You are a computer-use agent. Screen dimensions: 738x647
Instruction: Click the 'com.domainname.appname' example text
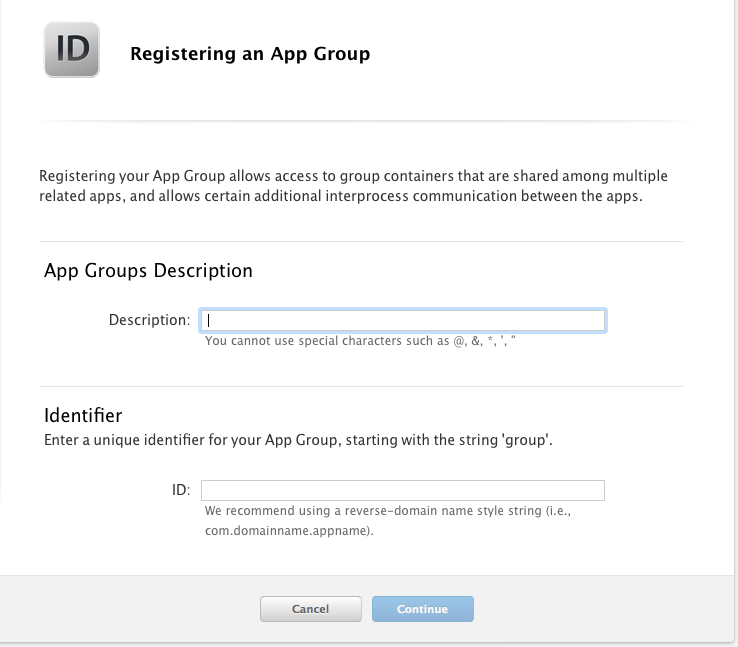coord(288,531)
